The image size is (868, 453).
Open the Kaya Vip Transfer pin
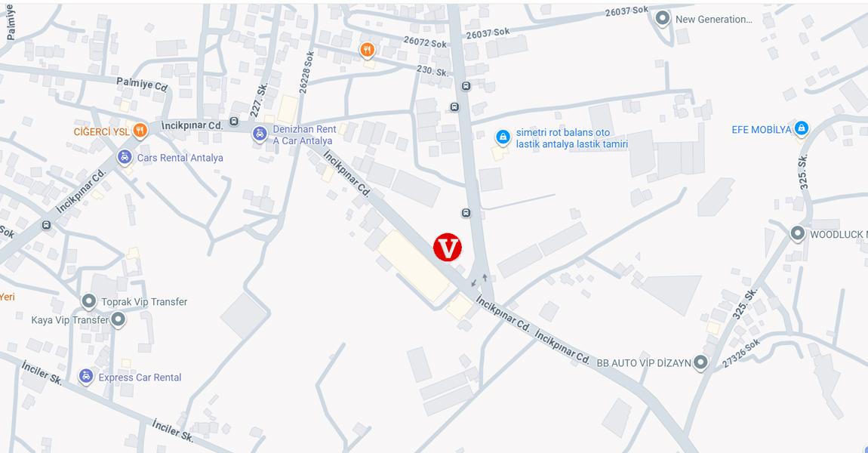tap(117, 319)
